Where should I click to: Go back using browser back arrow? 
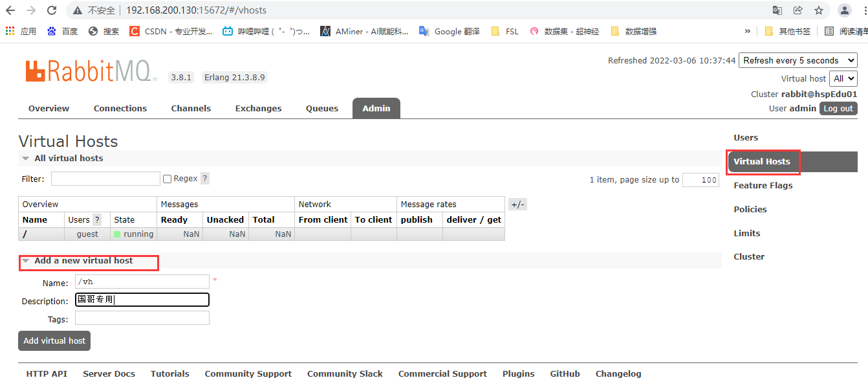pyautogui.click(x=10, y=10)
